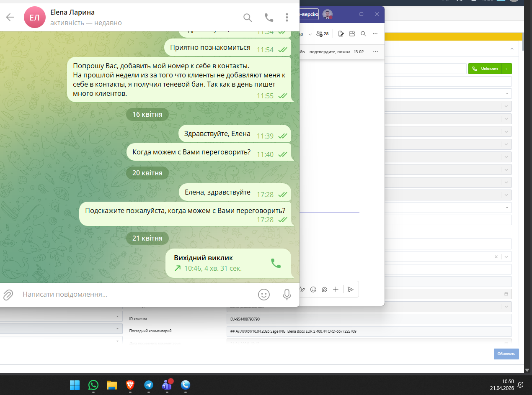Image resolution: width=532 pixels, height=395 pixels.
Task: Click the Telegram message input field
Action: pyautogui.click(x=136, y=295)
